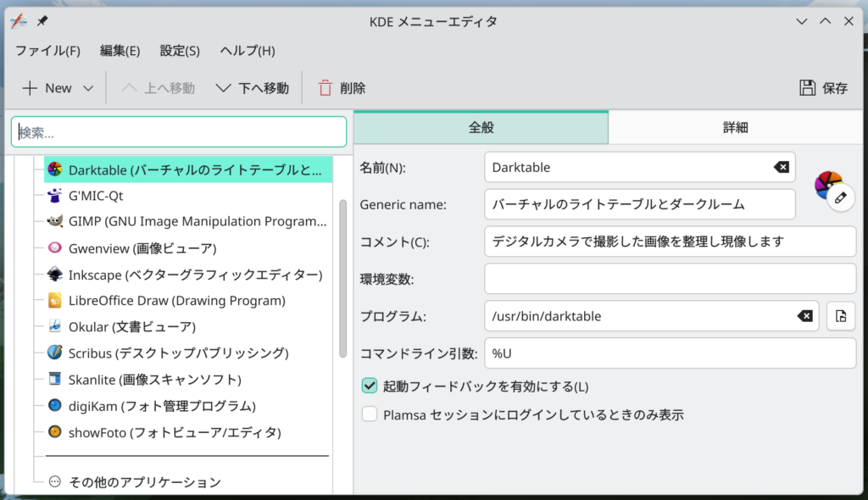This screenshot has width=868, height=500.
Task: Click the trash icon to delete entry
Action: click(x=325, y=88)
